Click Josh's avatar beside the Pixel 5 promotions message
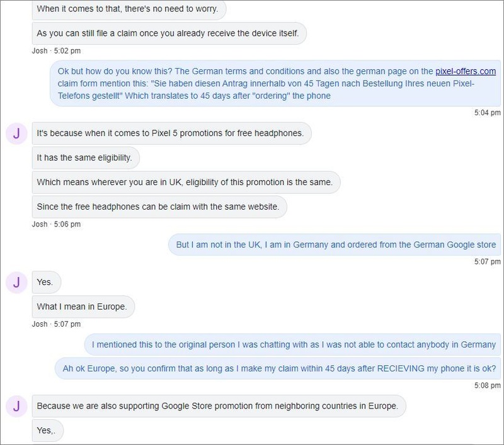 (x=16, y=133)
